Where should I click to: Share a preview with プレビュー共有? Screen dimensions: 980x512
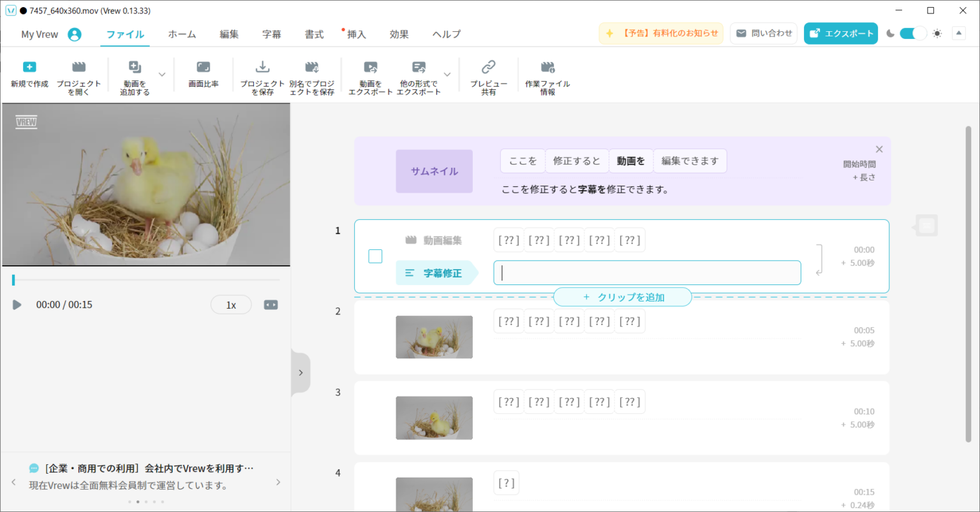[488, 76]
